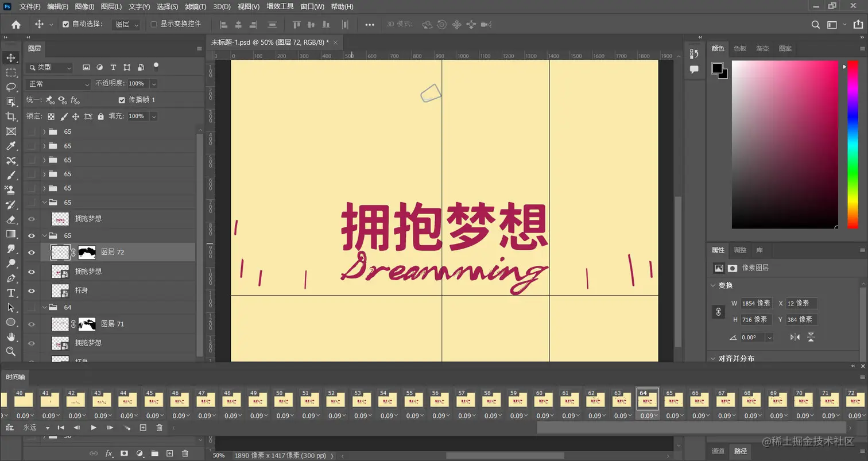
Task: Select the Eraser tool
Action: click(11, 219)
